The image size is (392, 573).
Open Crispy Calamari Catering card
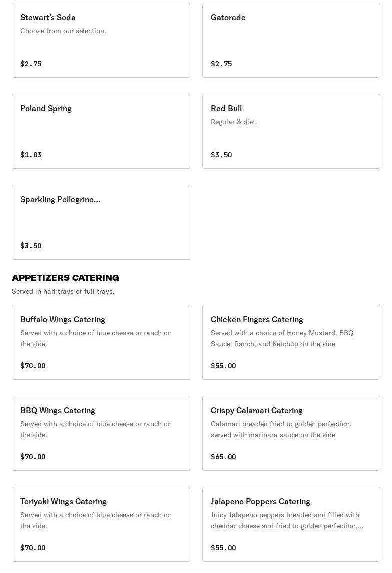291,433
